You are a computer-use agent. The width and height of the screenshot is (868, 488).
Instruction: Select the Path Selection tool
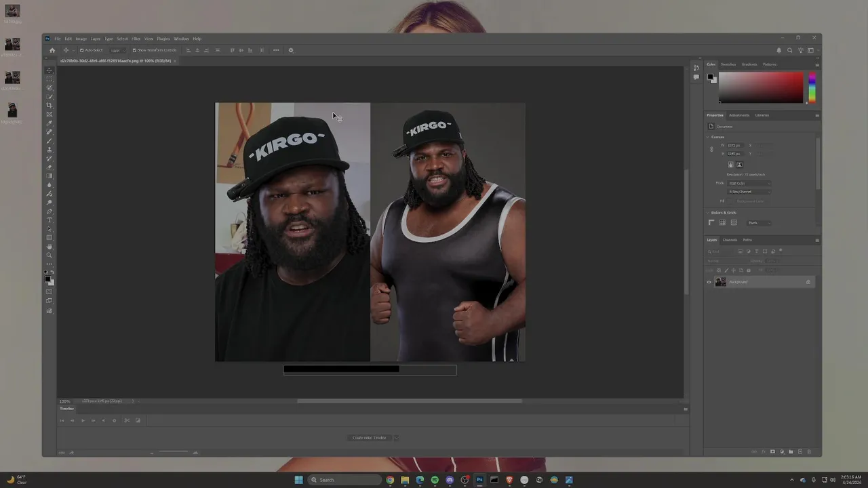[49, 228]
